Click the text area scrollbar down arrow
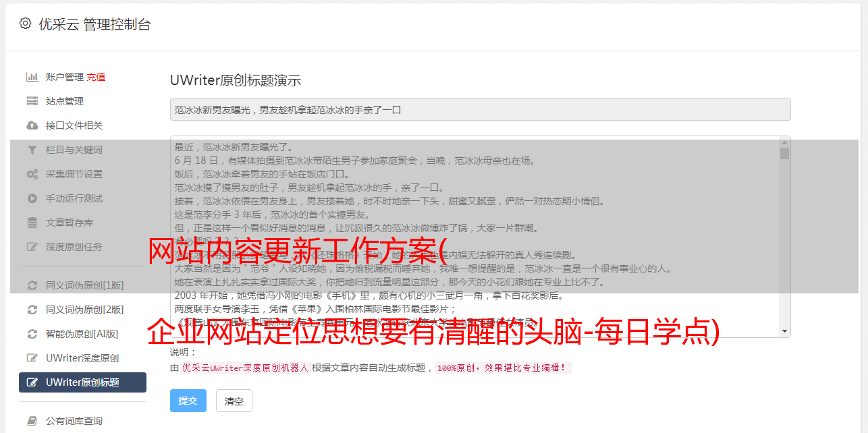 784,331
